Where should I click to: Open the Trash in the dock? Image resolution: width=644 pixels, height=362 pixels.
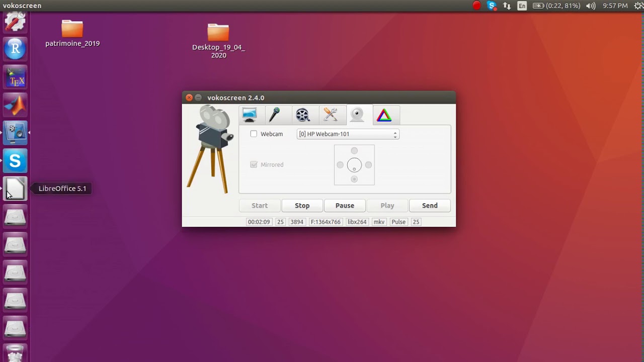tap(15, 353)
